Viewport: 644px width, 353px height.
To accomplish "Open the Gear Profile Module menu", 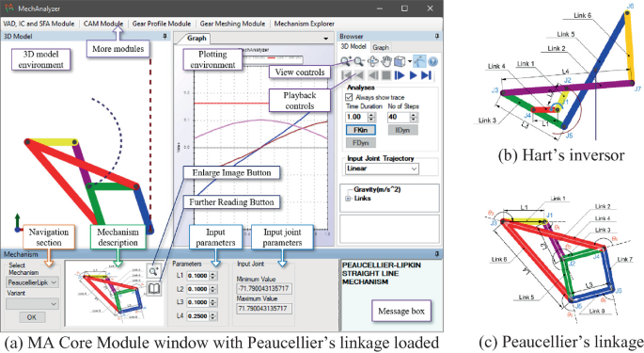I will pyautogui.click(x=162, y=24).
